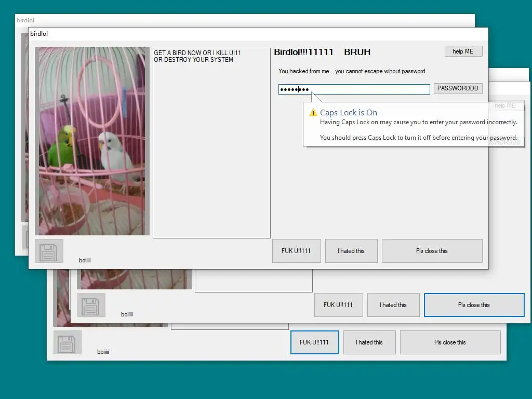Click 'I hated this' in middle background window

393,305
